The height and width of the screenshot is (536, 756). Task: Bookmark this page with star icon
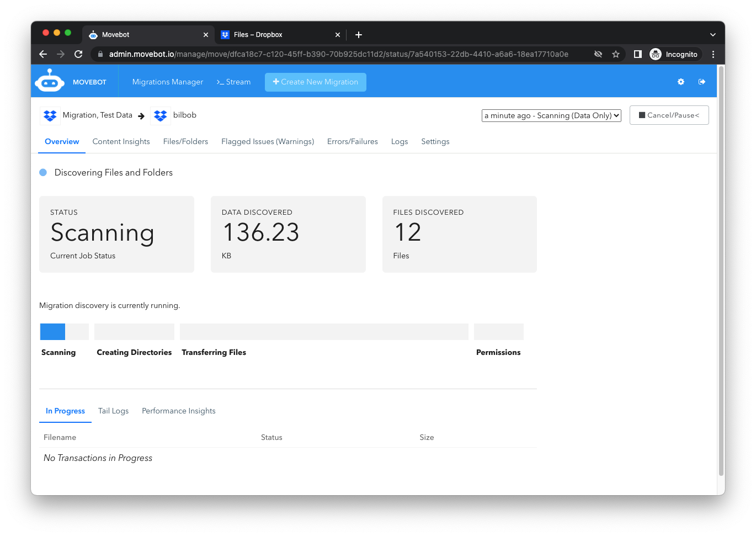click(x=616, y=54)
